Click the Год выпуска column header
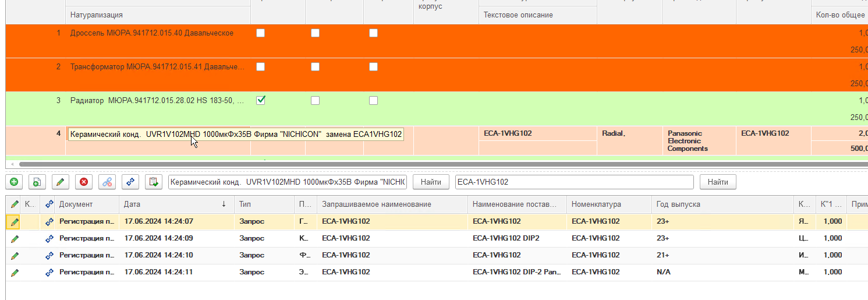Viewport: 868px width, 300px height. coord(722,204)
